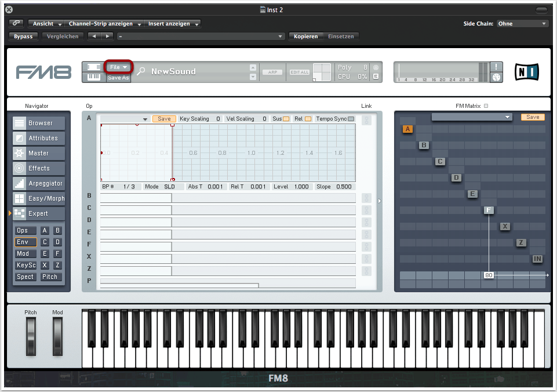557x392 pixels.
Task: Open the File dropdown menu
Action: pyautogui.click(x=118, y=67)
